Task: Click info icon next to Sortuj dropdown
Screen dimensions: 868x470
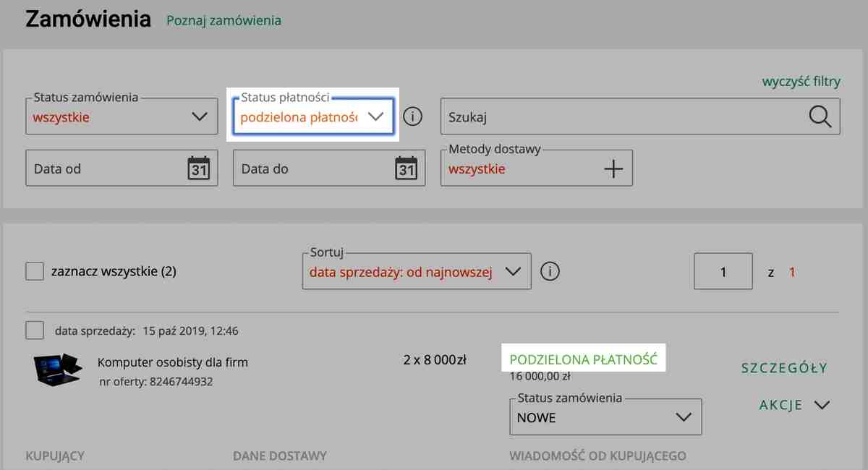Action: (x=550, y=272)
